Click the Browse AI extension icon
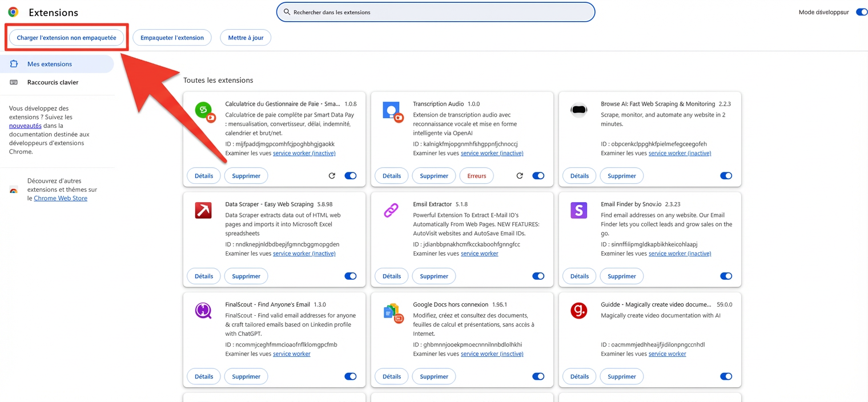 578,110
